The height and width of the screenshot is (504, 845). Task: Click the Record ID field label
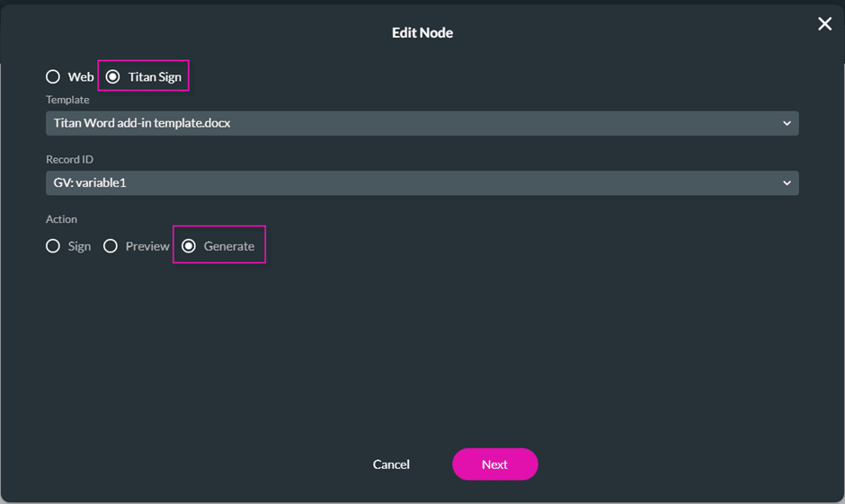(x=69, y=159)
